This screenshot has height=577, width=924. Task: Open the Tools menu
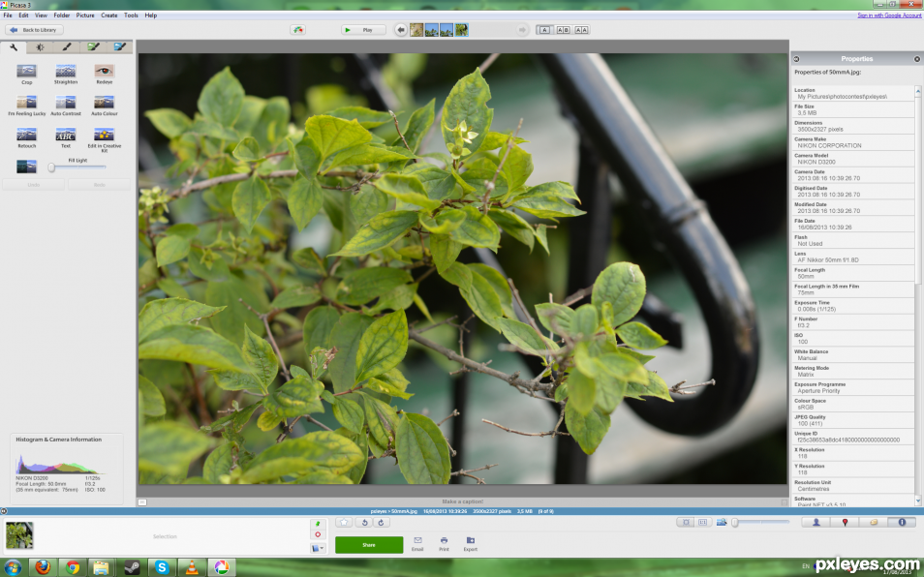click(131, 15)
